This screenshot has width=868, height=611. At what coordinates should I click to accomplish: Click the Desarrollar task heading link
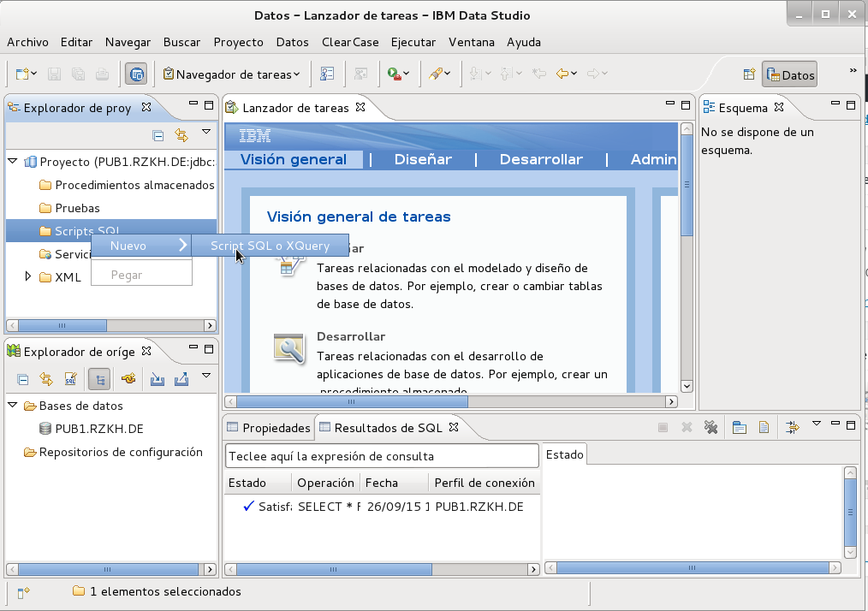(351, 336)
